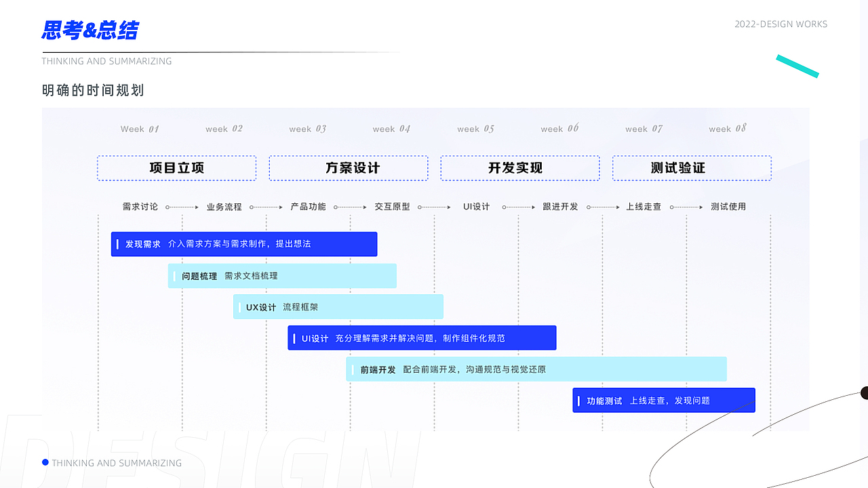Click the week 06 column header
This screenshot has width=868, height=488.
click(560, 128)
